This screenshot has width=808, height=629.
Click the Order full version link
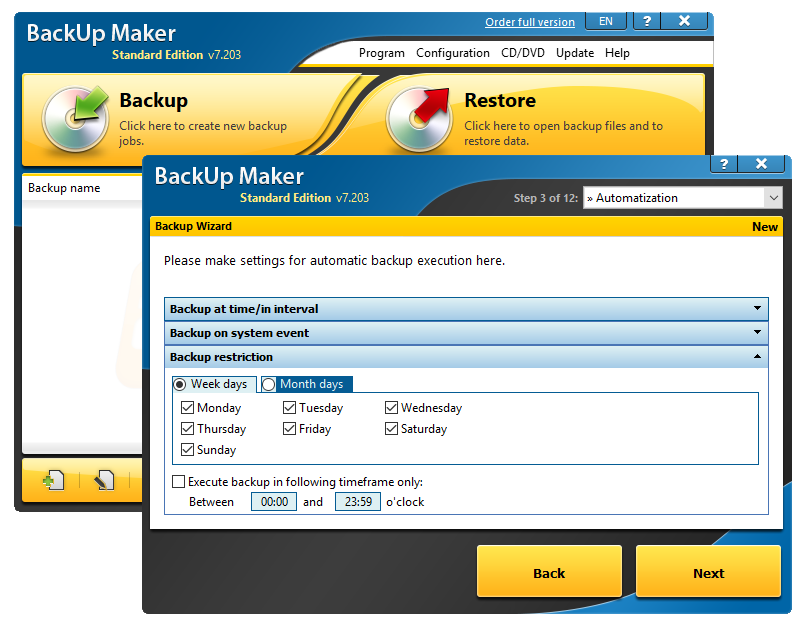(530, 22)
